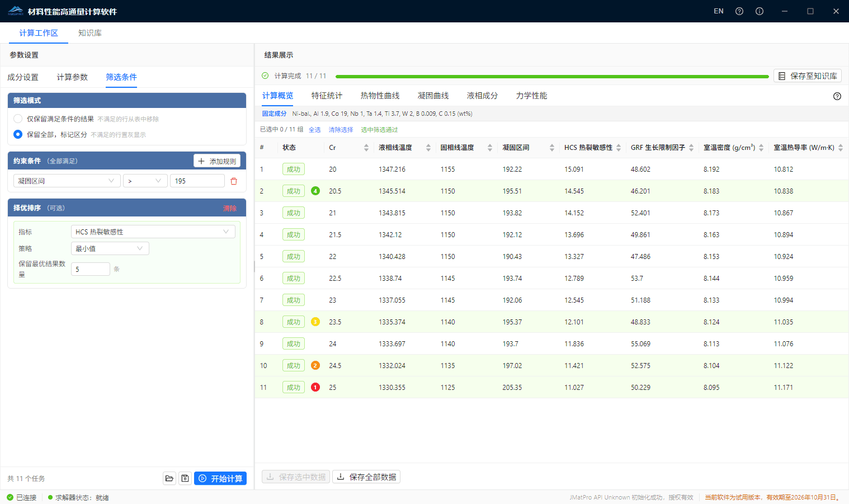The height and width of the screenshot is (504, 849).
Task: Click the 保存至知识库 knowledge base icon button
Action: click(x=807, y=76)
